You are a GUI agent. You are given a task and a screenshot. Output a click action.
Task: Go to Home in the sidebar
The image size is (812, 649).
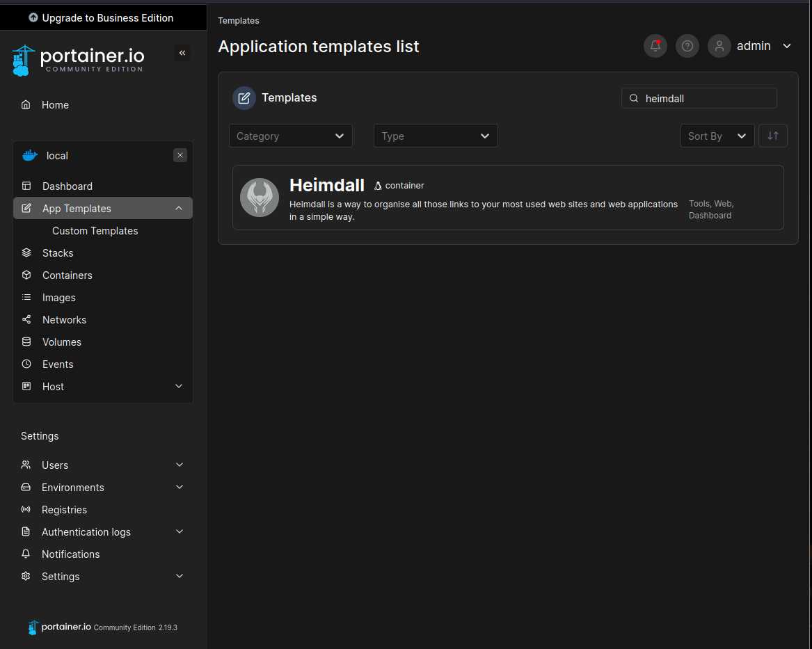(55, 104)
